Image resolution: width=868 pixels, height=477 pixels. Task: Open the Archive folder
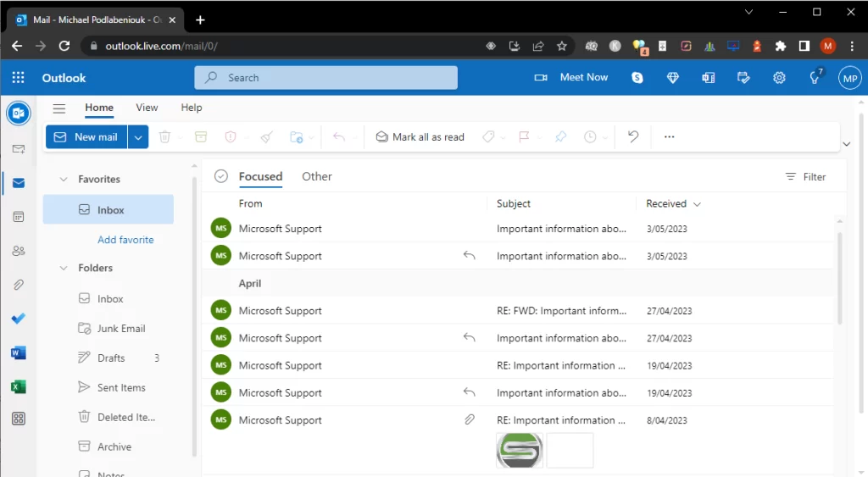(105, 447)
